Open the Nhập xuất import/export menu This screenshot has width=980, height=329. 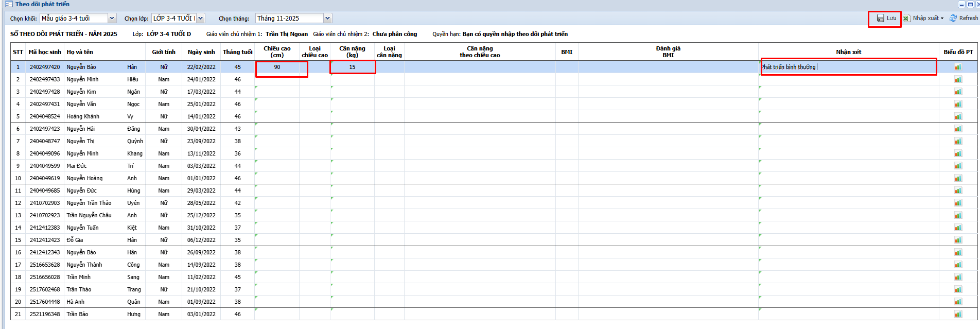click(924, 18)
